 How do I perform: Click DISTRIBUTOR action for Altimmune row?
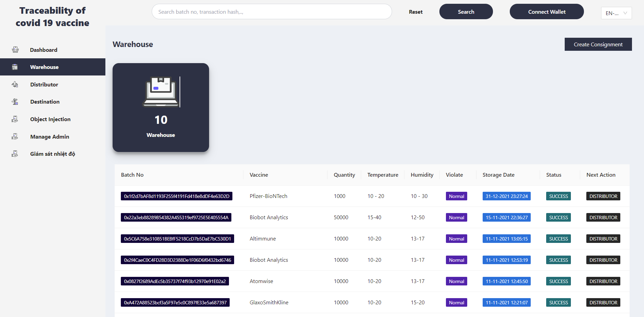[603, 239]
